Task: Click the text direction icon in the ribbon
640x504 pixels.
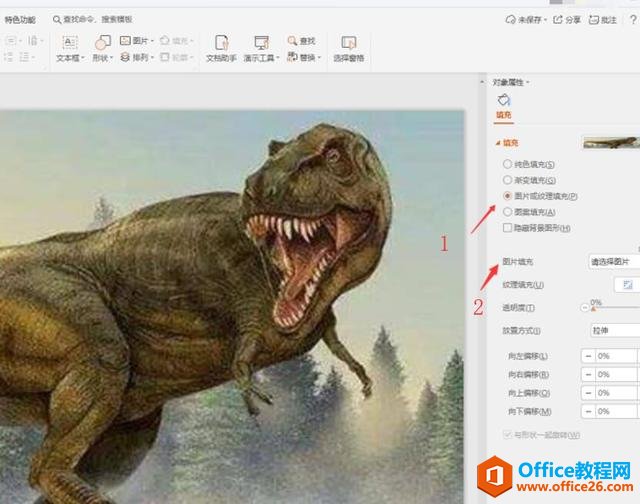Action: (33, 40)
